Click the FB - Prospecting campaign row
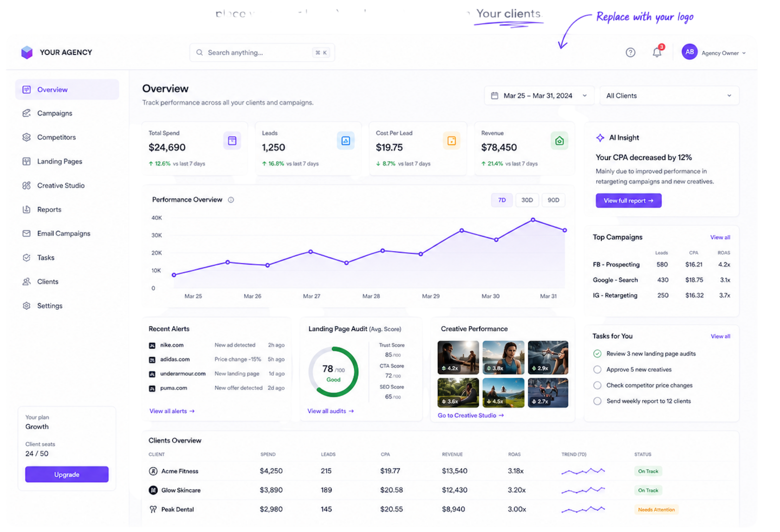The width and height of the screenshot is (780, 532). tap(662, 265)
